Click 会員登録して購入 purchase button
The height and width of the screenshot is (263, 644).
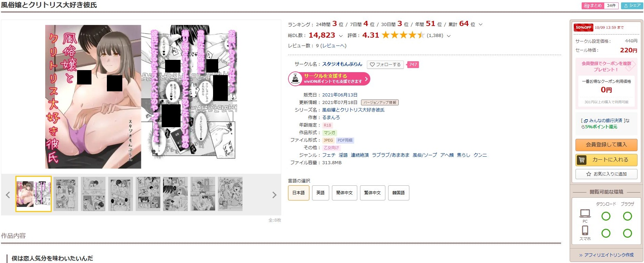pos(606,145)
